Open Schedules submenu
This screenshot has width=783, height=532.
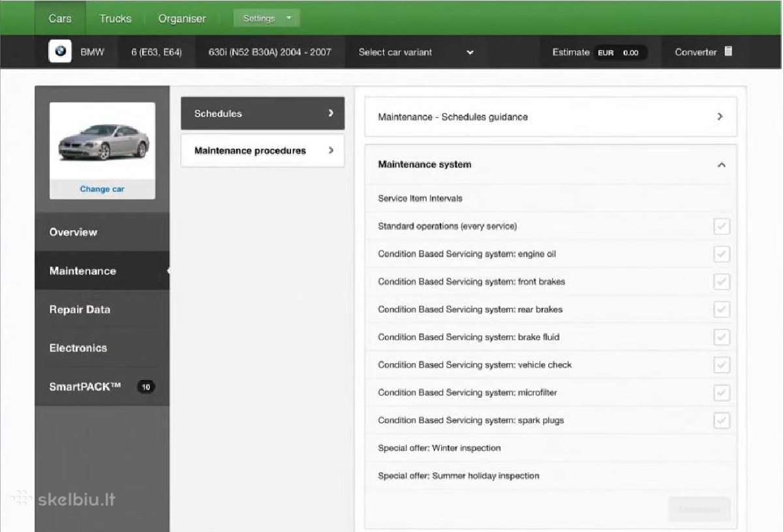262,113
